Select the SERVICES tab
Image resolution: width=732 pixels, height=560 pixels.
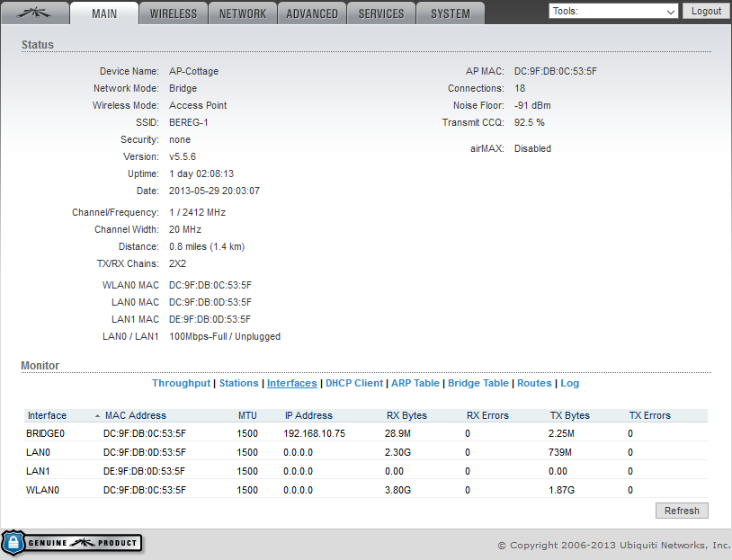coord(381,13)
